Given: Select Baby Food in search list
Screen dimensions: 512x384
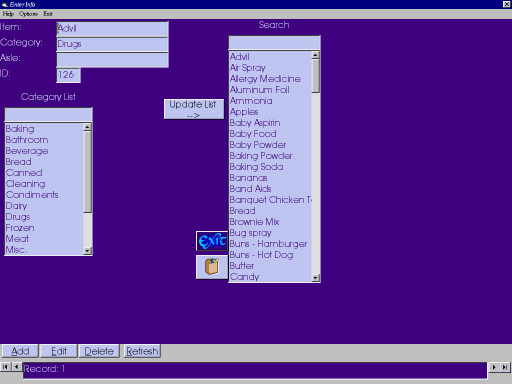Looking at the screenshot, I should [x=270, y=134].
